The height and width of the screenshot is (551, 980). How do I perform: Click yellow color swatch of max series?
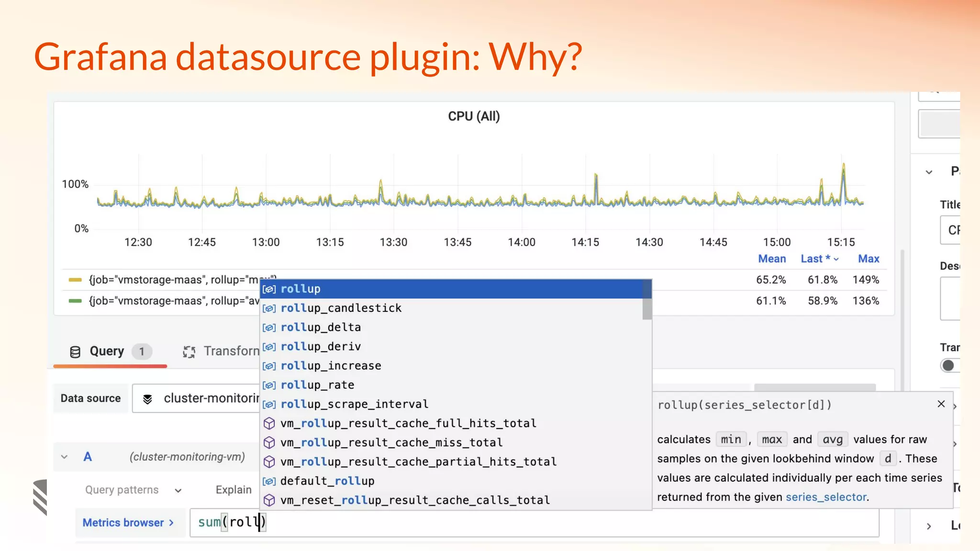(75, 280)
